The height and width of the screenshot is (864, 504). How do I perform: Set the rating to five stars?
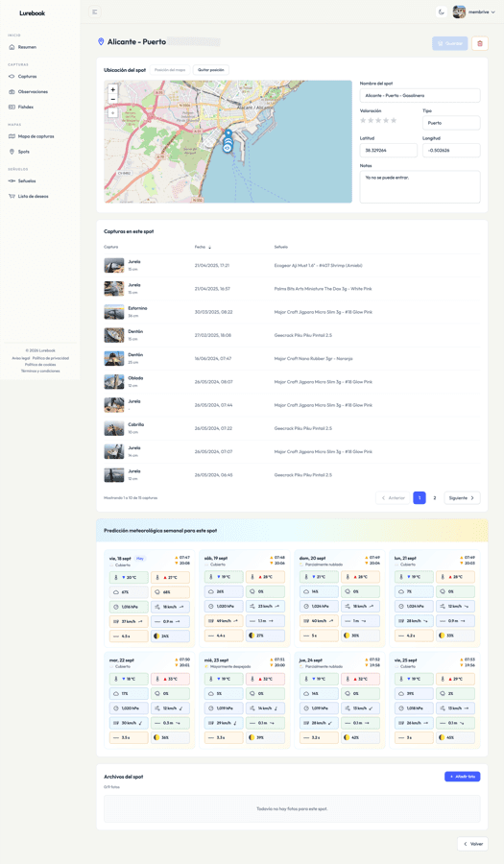[x=394, y=121]
